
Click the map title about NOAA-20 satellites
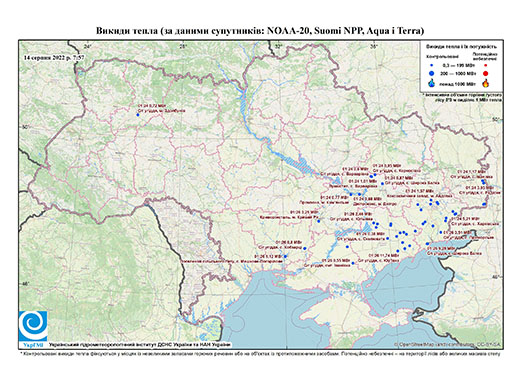[260, 31]
